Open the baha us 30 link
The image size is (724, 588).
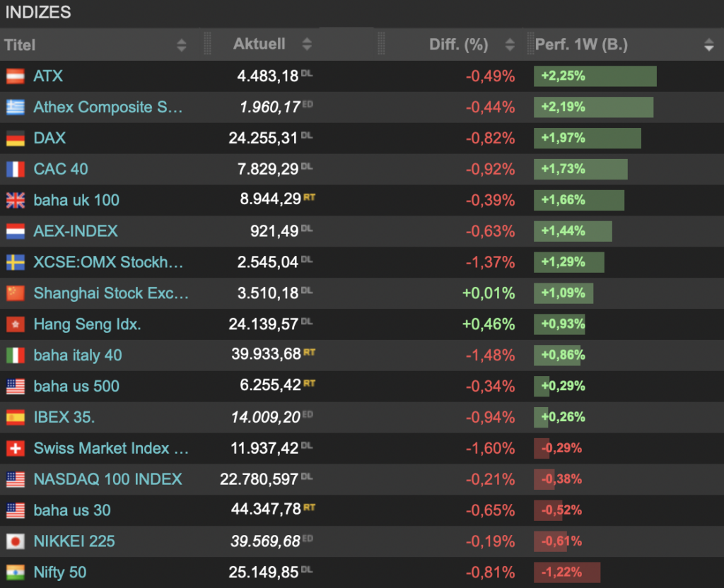coord(72,510)
